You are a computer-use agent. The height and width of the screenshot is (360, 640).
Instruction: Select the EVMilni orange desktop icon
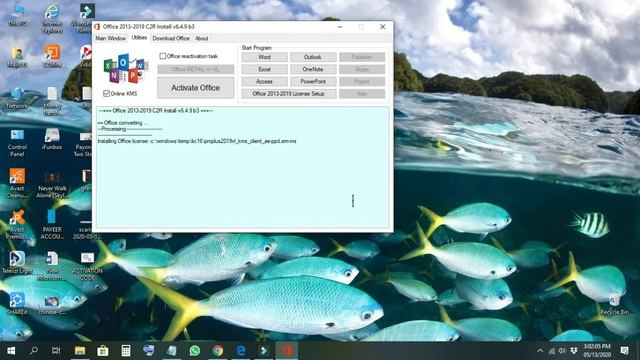coord(52,56)
